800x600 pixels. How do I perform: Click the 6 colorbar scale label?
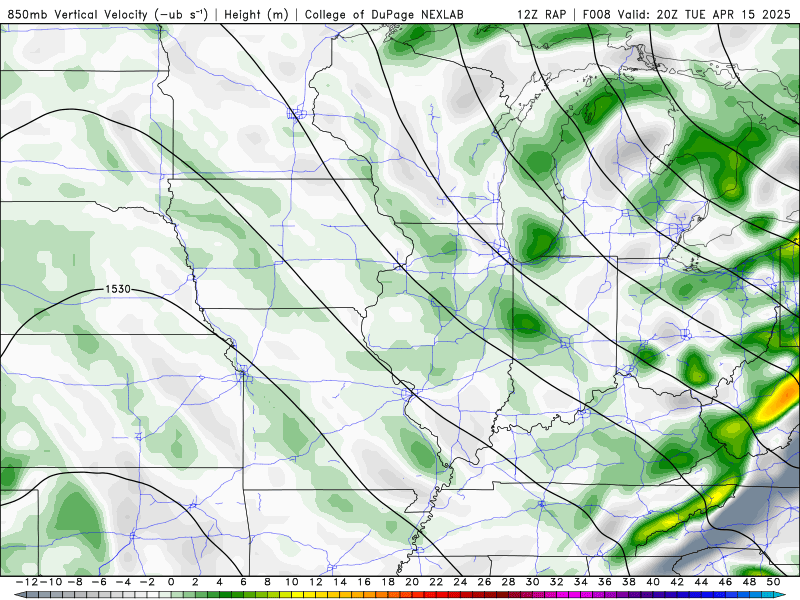pos(243,582)
